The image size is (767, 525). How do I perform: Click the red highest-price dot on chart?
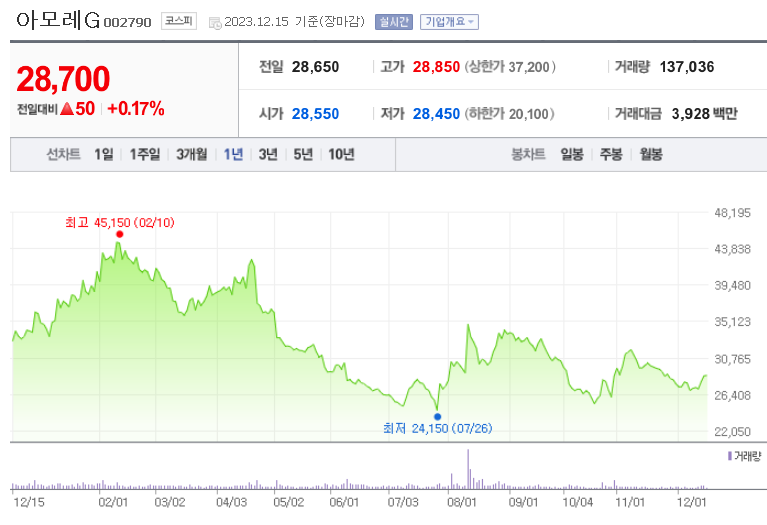(119, 234)
